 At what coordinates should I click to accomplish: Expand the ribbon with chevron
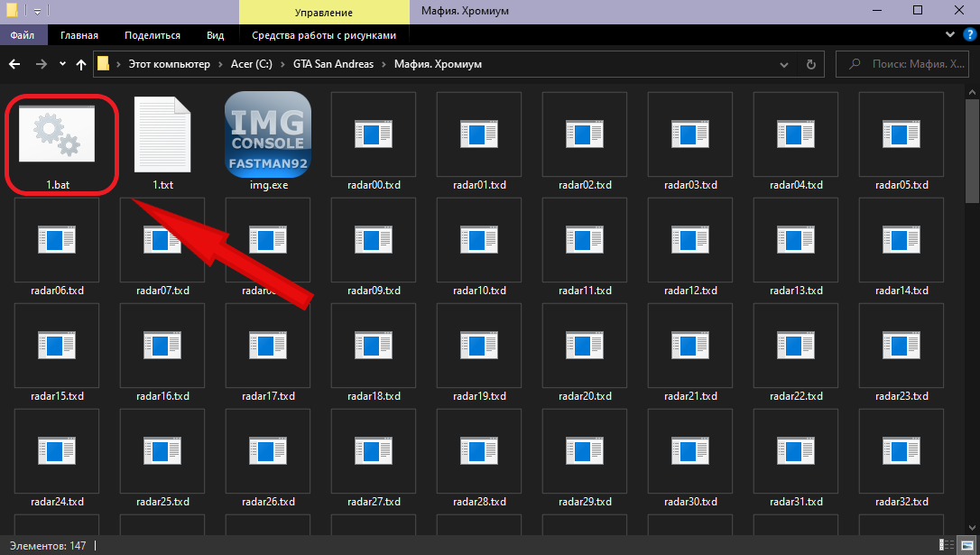pyautogui.click(x=949, y=35)
